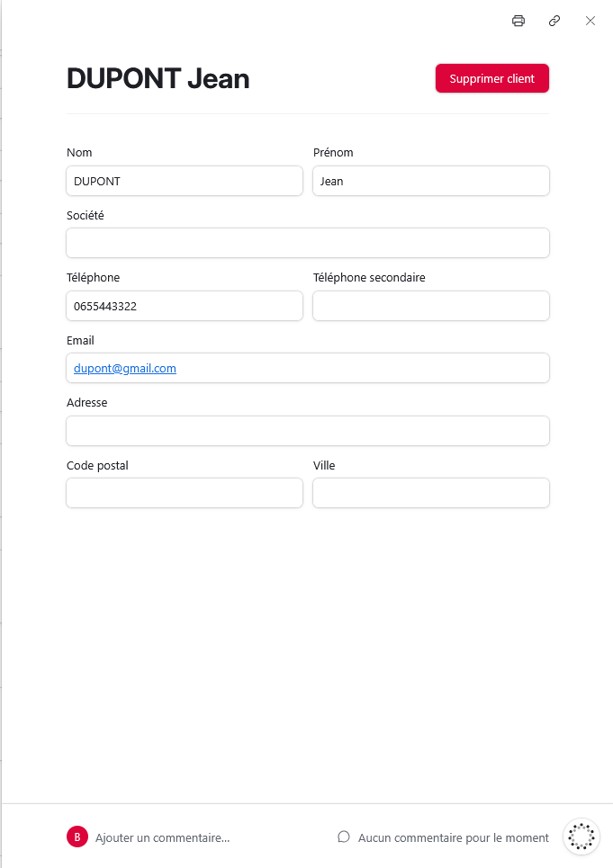Select the Code postal input box
Viewport: 613px width, 868px height.
[x=185, y=493]
